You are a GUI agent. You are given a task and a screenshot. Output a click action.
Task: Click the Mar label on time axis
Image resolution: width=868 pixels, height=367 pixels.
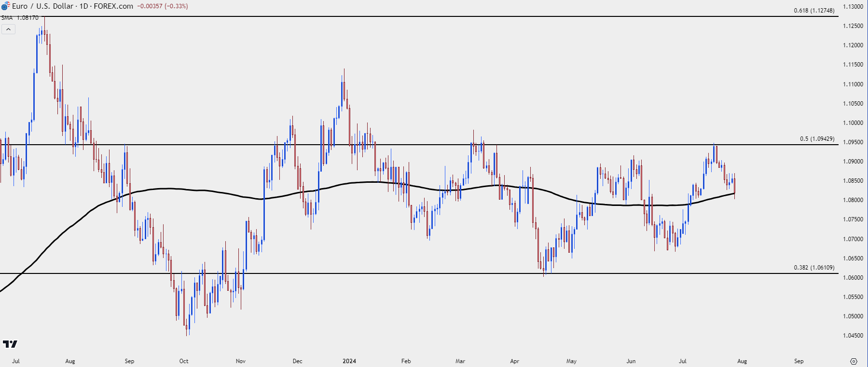[460, 361]
